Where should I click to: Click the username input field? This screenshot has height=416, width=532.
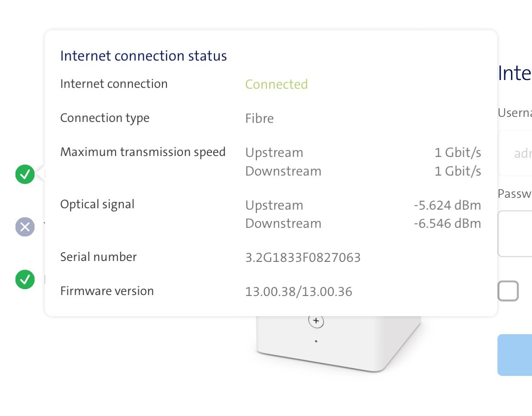pyautogui.click(x=516, y=153)
